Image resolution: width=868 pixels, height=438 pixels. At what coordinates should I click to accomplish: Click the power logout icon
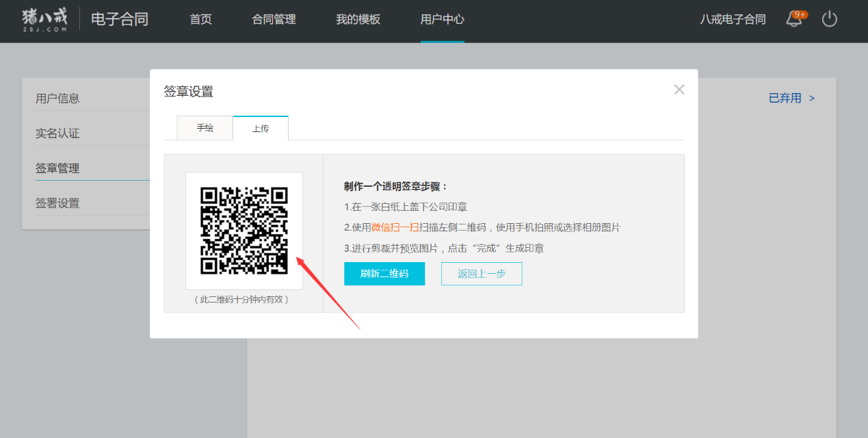tap(830, 19)
